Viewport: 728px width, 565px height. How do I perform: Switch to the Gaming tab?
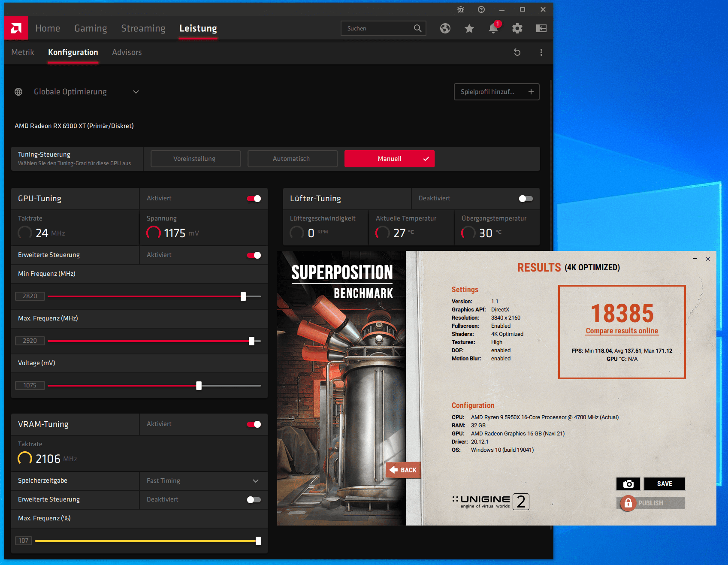pos(91,28)
